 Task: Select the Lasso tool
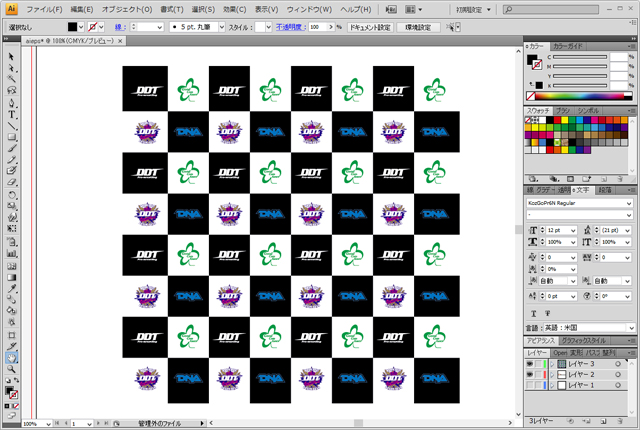tap(11, 90)
